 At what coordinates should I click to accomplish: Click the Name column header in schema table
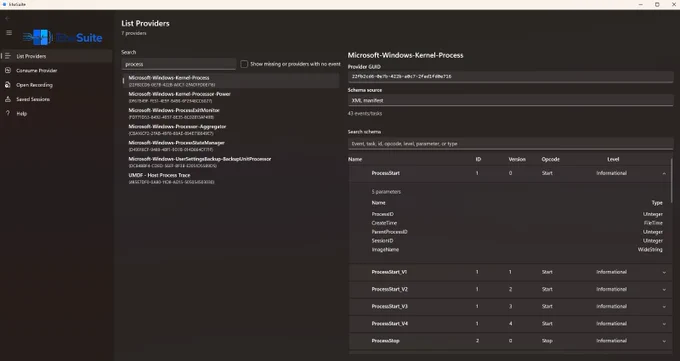tap(355, 159)
